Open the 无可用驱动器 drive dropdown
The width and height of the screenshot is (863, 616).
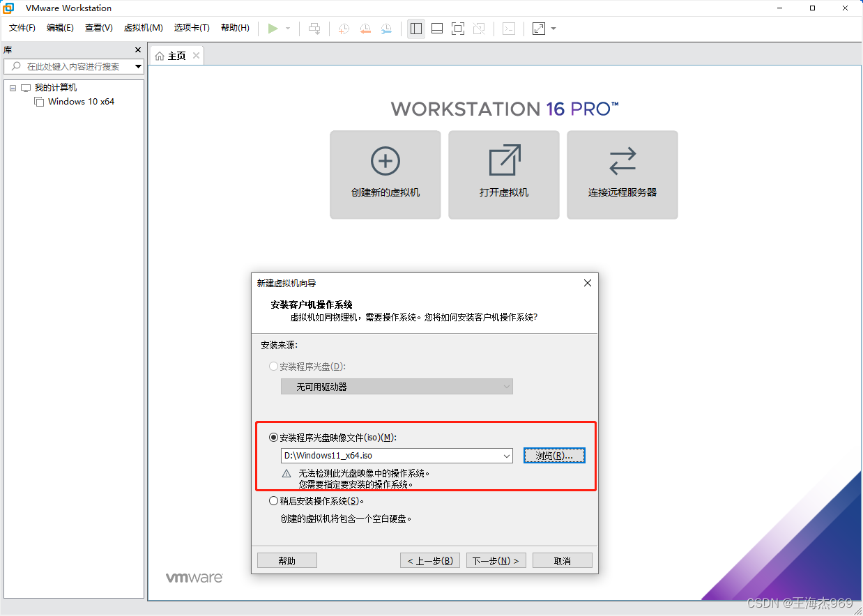click(x=397, y=387)
